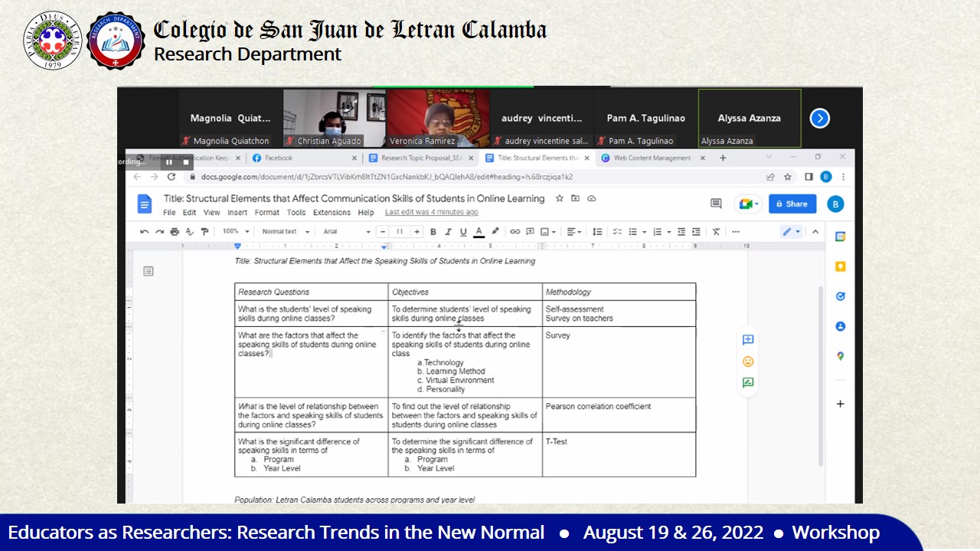Open the zoom level 100% dropdown
The height and width of the screenshot is (551, 980).
[x=236, y=232]
